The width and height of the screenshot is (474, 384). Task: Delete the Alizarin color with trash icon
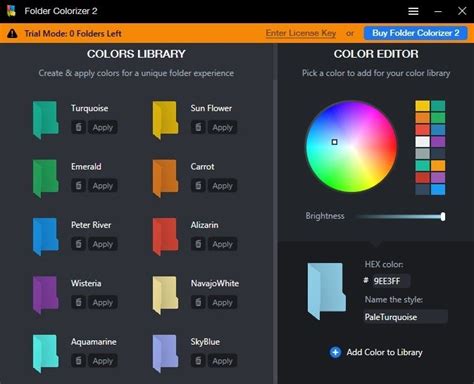[198, 244]
